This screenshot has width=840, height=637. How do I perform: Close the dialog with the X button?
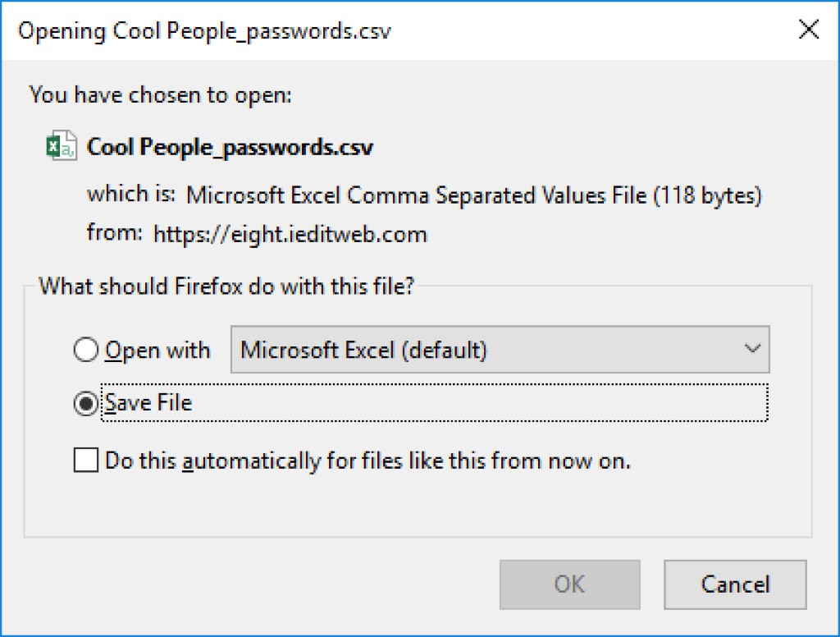pos(808,30)
